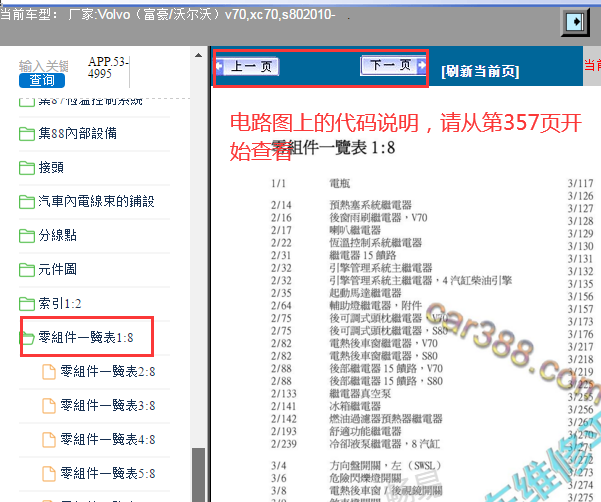Open folder icon for 汽車內電線束的鋪設
The width and height of the screenshot is (601, 502).
click(x=26, y=202)
